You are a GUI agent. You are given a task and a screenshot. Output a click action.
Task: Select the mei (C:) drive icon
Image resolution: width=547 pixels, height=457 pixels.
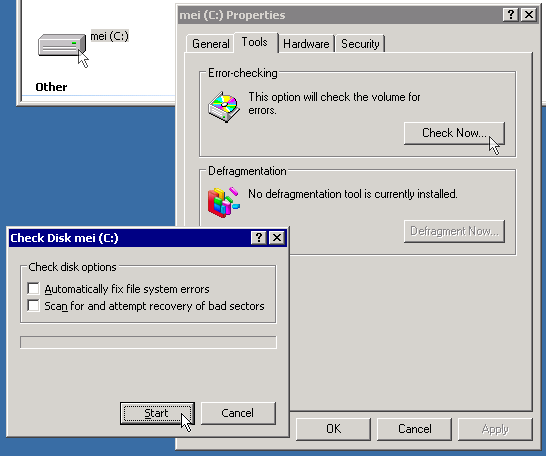click(x=62, y=45)
